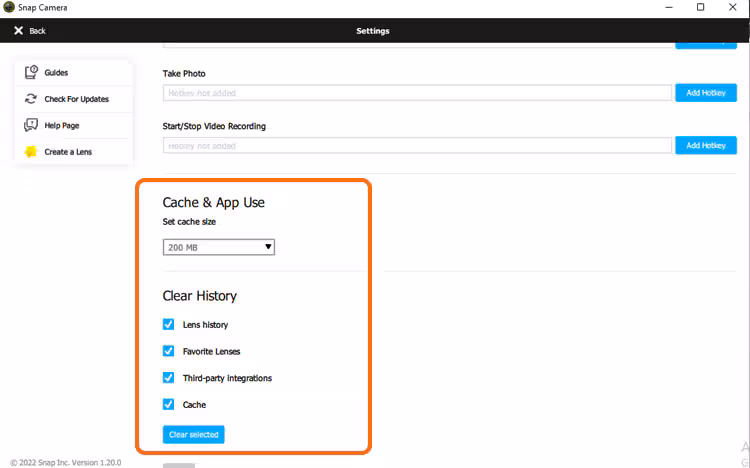Click the Snap Camera app logo
The image size is (750, 468).
coord(9,7)
